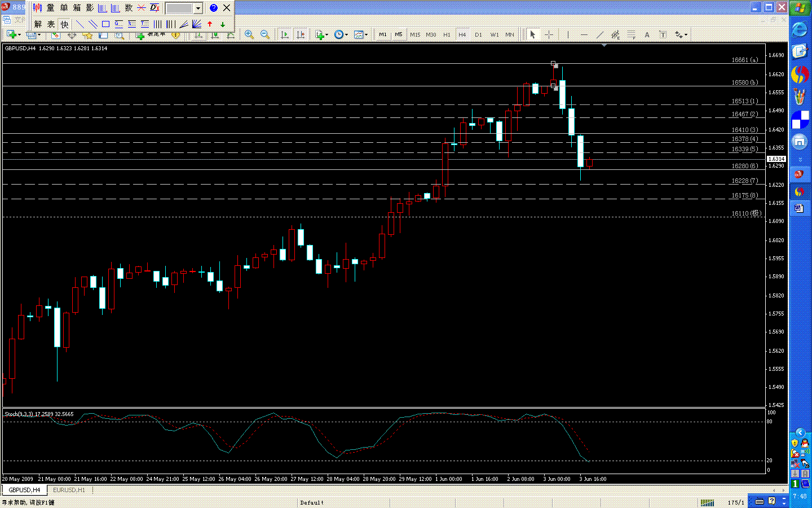Click the 16110 level label
The width and height of the screenshot is (812, 508).
747,213
